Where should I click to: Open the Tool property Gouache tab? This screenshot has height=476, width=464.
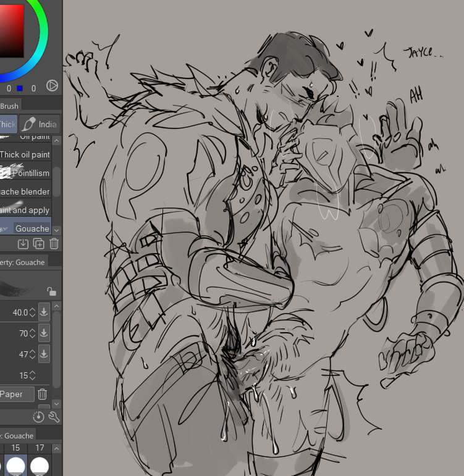[x=23, y=262]
